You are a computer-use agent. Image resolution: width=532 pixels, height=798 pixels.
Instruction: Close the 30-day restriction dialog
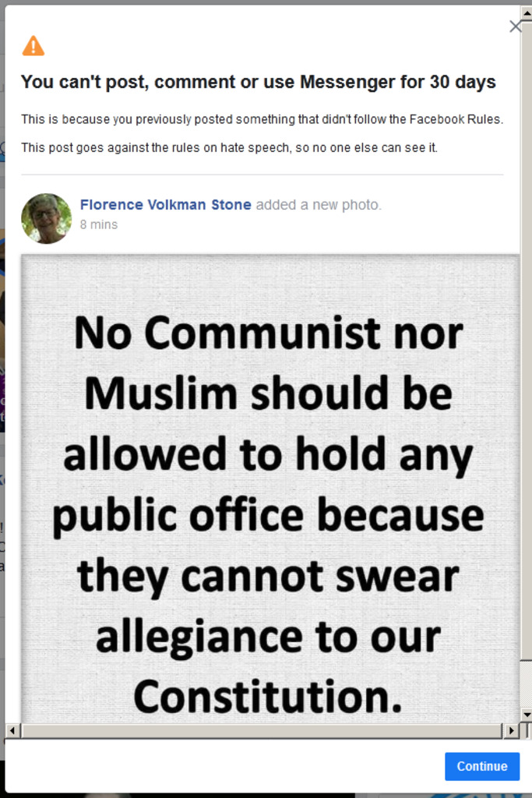(515, 26)
